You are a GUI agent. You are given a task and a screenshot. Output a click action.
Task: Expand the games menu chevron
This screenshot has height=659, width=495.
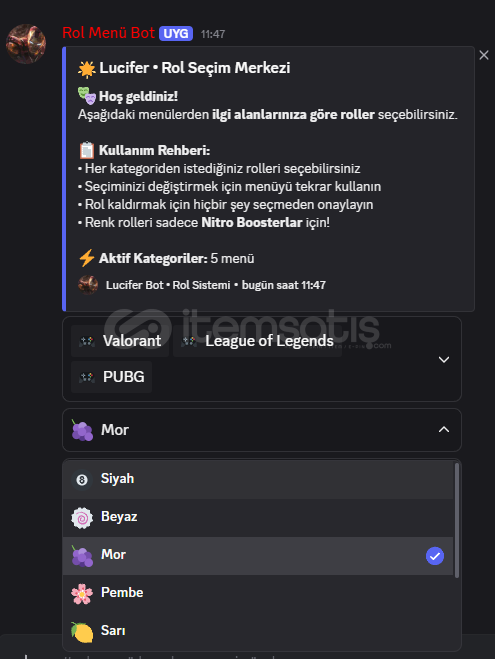pos(444,359)
